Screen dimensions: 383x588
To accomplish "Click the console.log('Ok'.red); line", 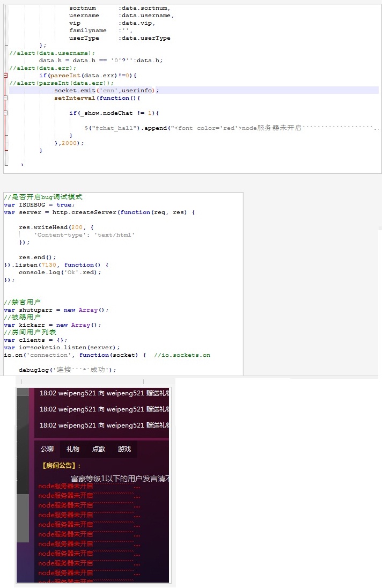I will pyautogui.click(x=60, y=272).
